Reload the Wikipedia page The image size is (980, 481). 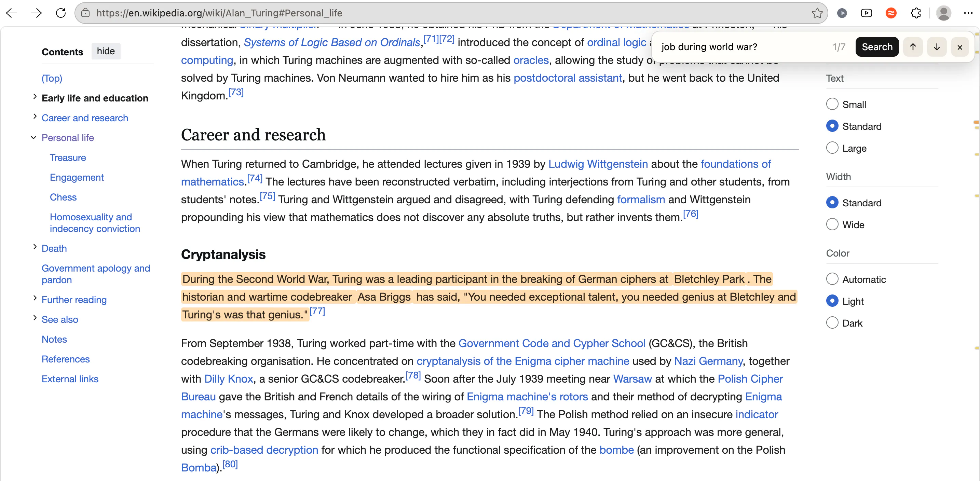[x=60, y=13]
